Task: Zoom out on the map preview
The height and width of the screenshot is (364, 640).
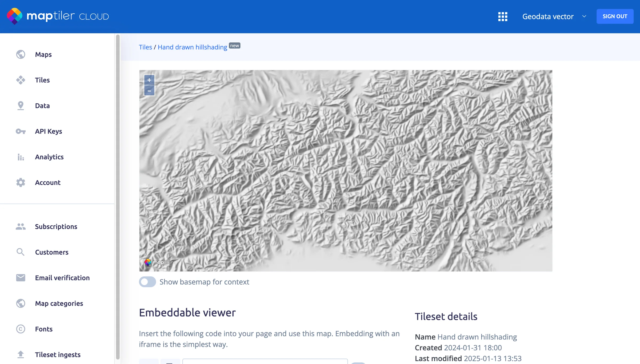Action: [149, 91]
